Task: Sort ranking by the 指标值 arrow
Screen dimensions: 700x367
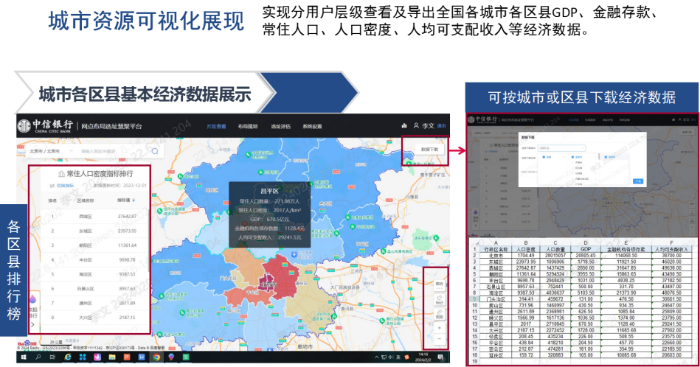Action: (x=133, y=200)
